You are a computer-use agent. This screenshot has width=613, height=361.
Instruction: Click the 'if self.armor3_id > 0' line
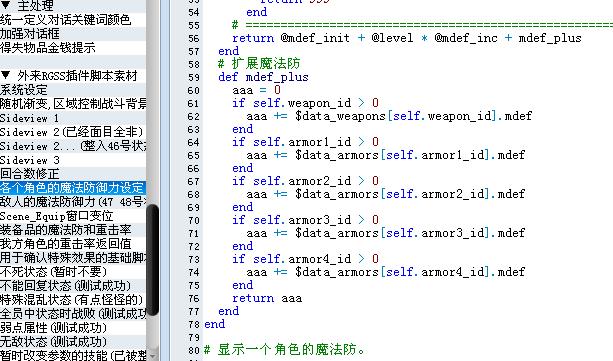[305, 220]
